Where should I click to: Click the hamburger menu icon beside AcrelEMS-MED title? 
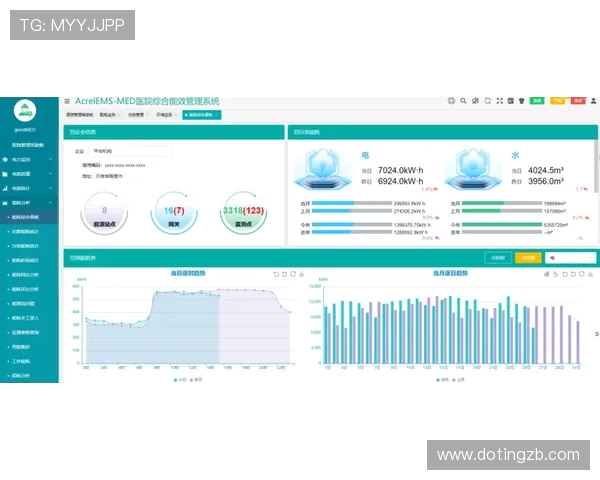pos(67,101)
